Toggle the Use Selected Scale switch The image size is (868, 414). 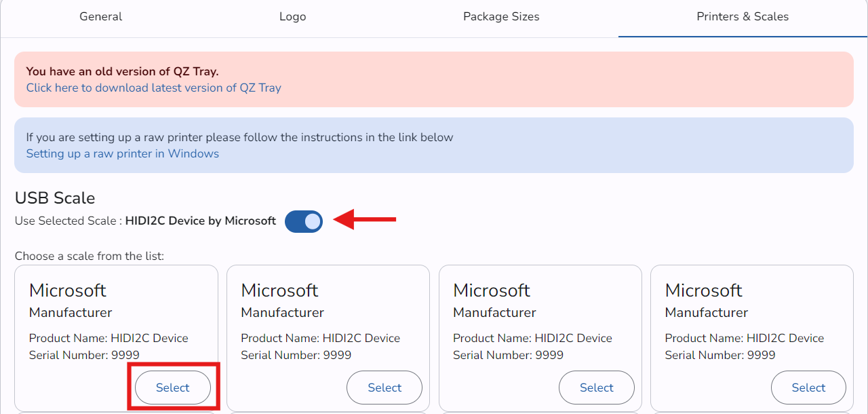coord(304,221)
